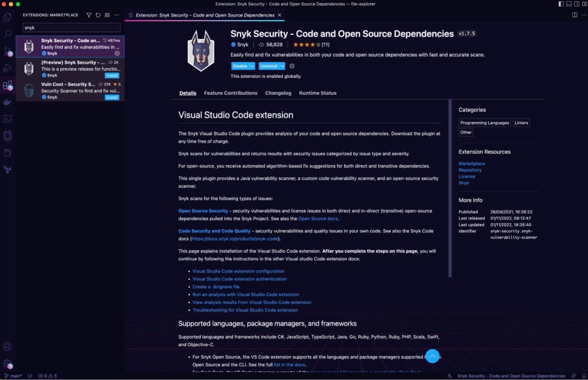Image resolution: width=588 pixels, height=380 pixels.
Task: Switch to the Changelog tab
Action: (278, 93)
